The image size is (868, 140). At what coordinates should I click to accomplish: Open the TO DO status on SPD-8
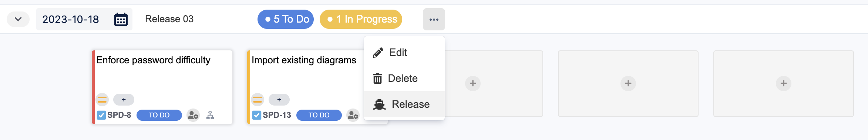[159, 115]
